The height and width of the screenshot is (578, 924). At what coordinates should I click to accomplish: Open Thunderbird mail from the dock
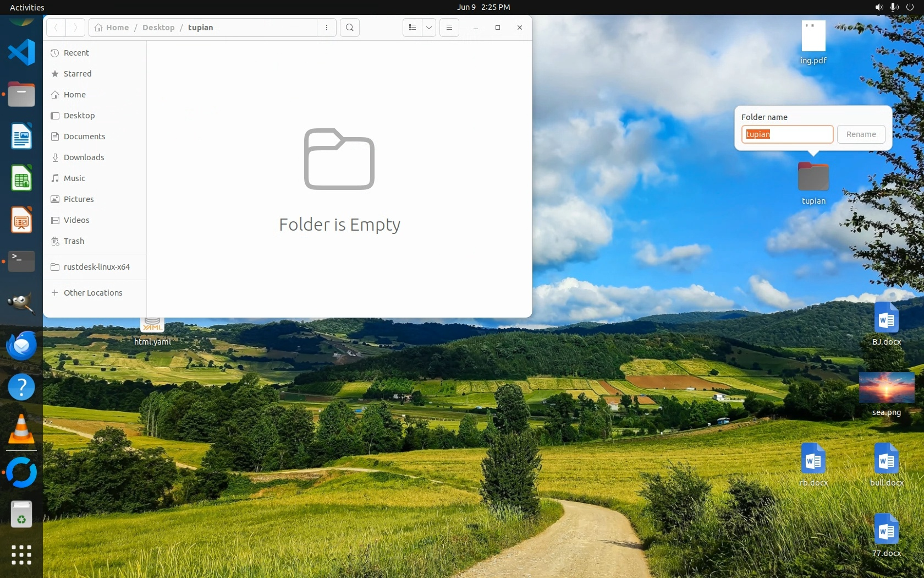(21, 346)
